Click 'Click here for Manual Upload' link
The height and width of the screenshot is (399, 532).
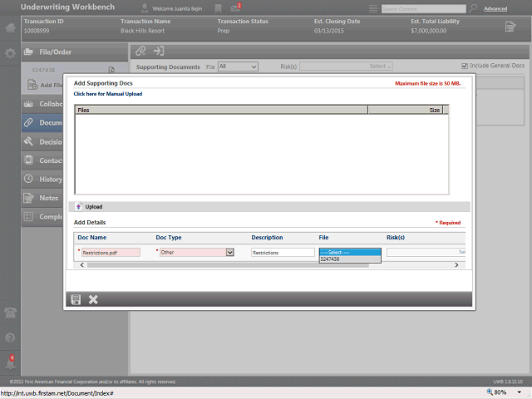[108, 94]
